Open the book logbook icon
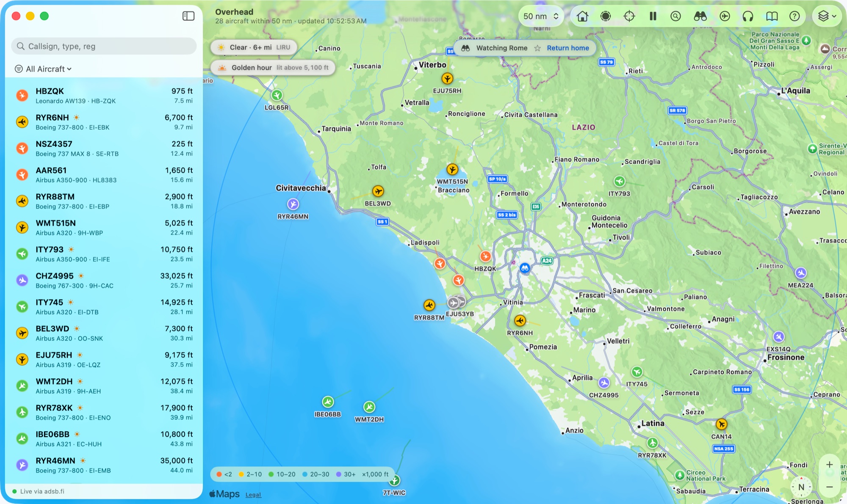The image size is (847, 504). coord(772,16)
